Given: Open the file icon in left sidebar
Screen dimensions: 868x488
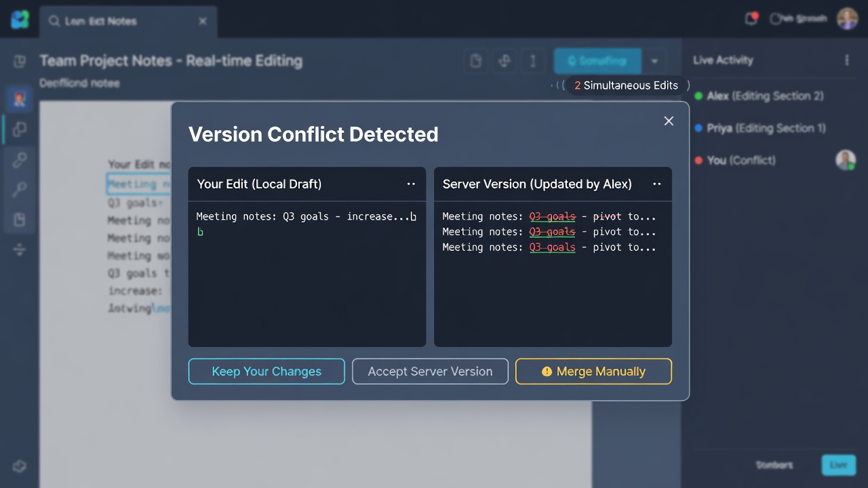Looking at the screenshot, I should 20,220.
